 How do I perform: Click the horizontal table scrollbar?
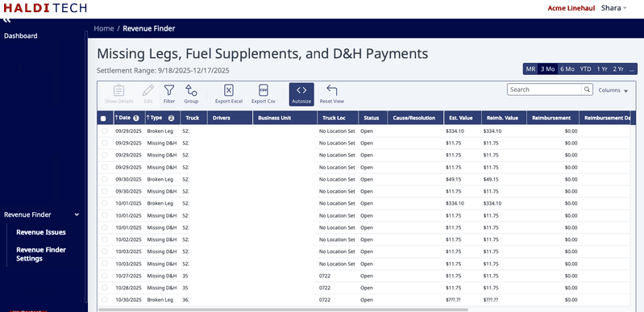283,310
